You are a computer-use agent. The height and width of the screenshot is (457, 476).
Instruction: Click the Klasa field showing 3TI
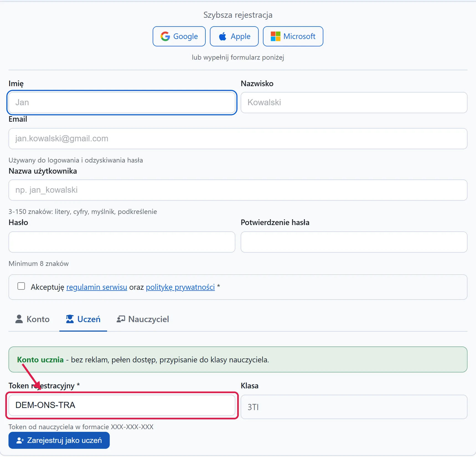coord(354,407)
